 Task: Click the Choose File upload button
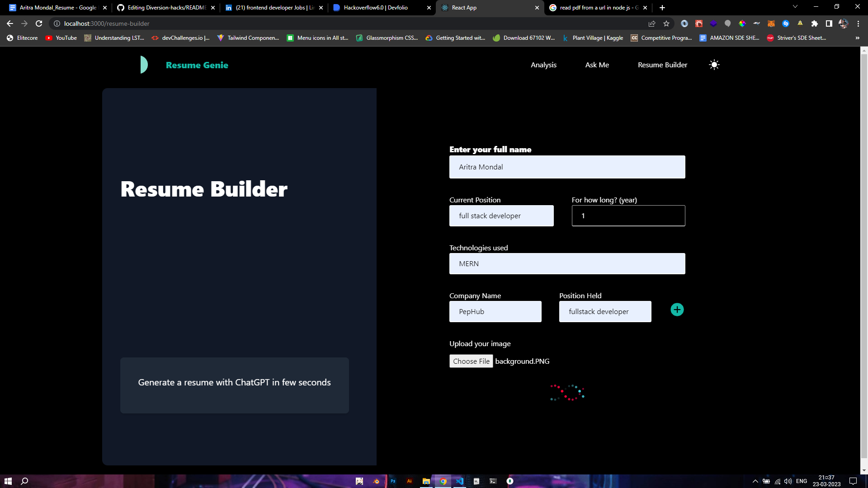click(x=471, y=361)
